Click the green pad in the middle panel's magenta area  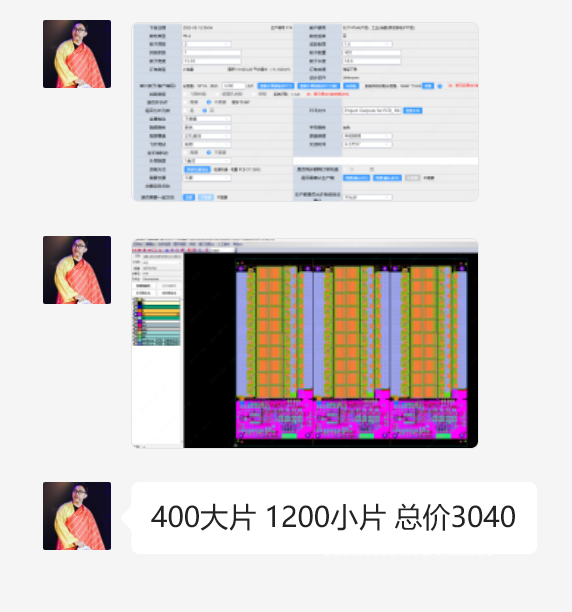coord(366,436)
